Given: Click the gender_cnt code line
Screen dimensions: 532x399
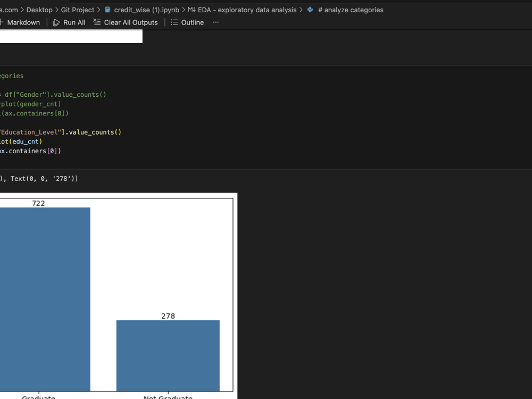Looking at the screenshot, I should point(30,104).
